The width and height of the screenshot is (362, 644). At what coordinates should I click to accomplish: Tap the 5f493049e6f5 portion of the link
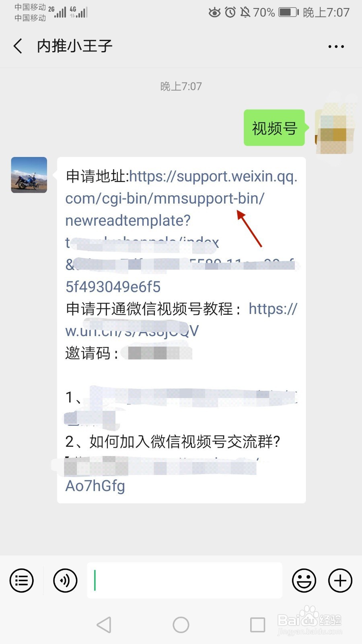(x=113, y=287)
